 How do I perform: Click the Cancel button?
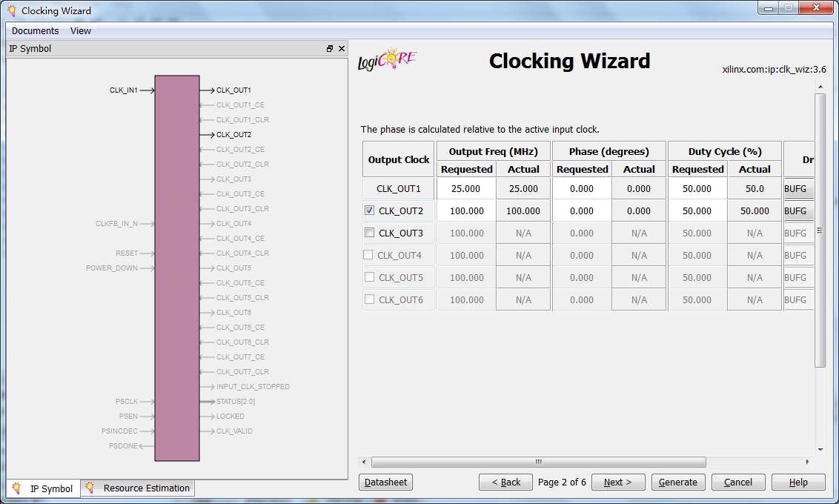pos(738,482)
